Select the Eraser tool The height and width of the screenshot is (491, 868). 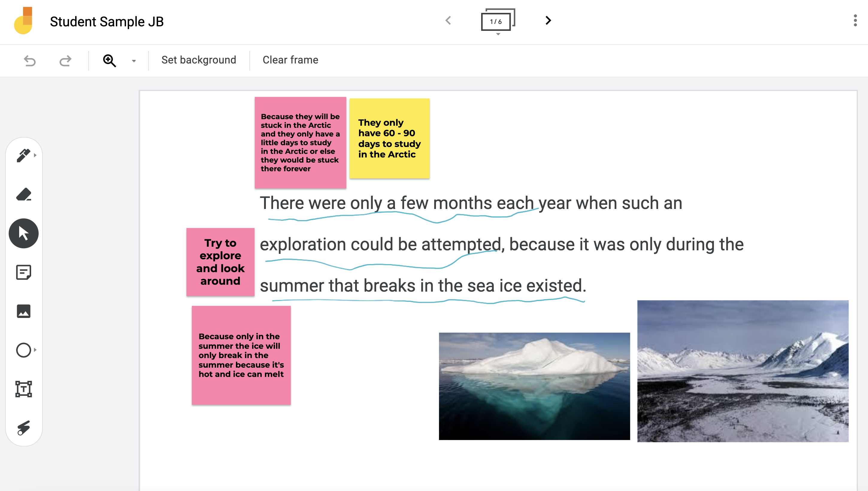point(24,195)
